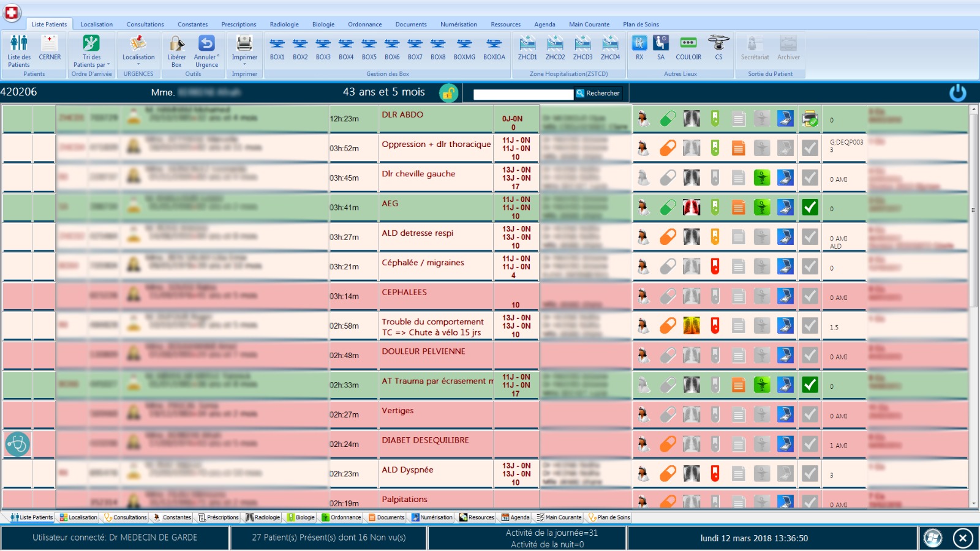The image size is (980, 551).
Task: Switch to Prescriptions ribbon tab
Action: 239,24
